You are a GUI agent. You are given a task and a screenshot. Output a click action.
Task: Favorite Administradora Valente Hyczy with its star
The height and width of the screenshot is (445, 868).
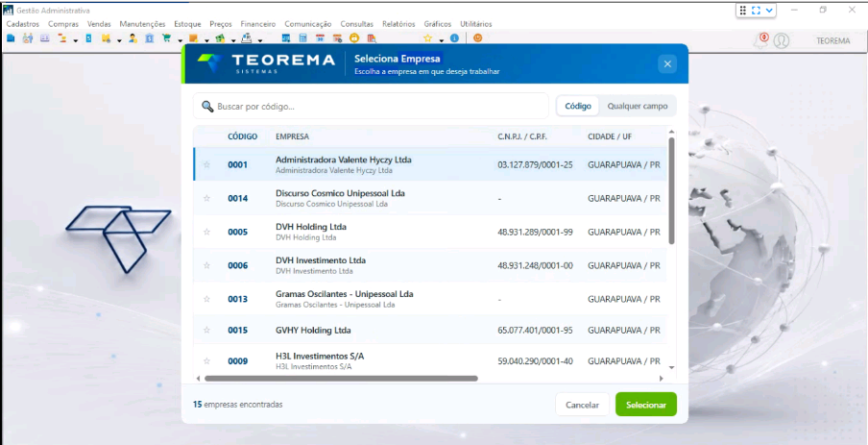coord(206,164)
